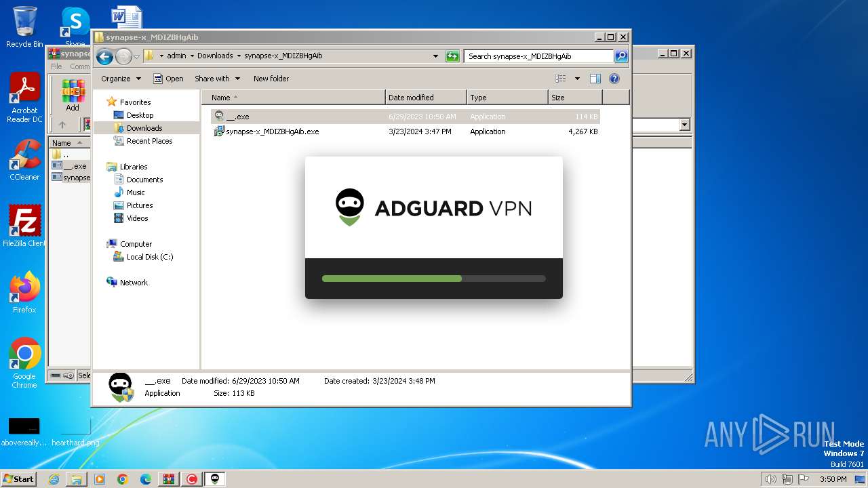Image resolution: width=868 pixels, height=488 pixels.
Task: Select Local Disk (C:)
Action: [x=149, y=257]
